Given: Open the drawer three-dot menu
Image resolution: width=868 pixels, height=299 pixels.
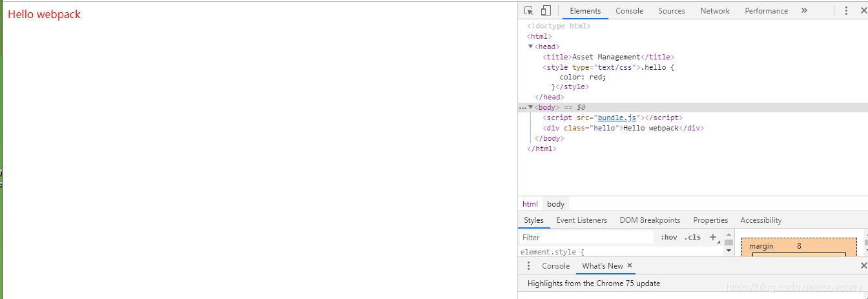Looking at the screenshot, I should [528, 266].
